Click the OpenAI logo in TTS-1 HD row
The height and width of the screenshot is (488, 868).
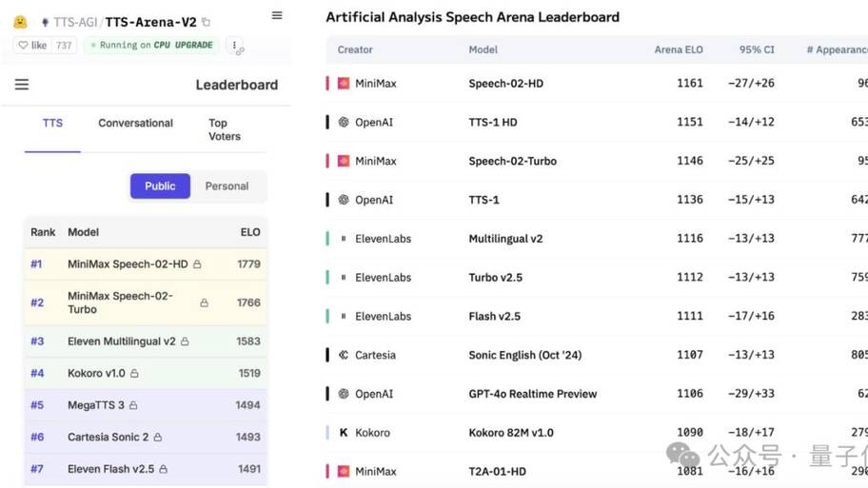(x=344, y=122)
